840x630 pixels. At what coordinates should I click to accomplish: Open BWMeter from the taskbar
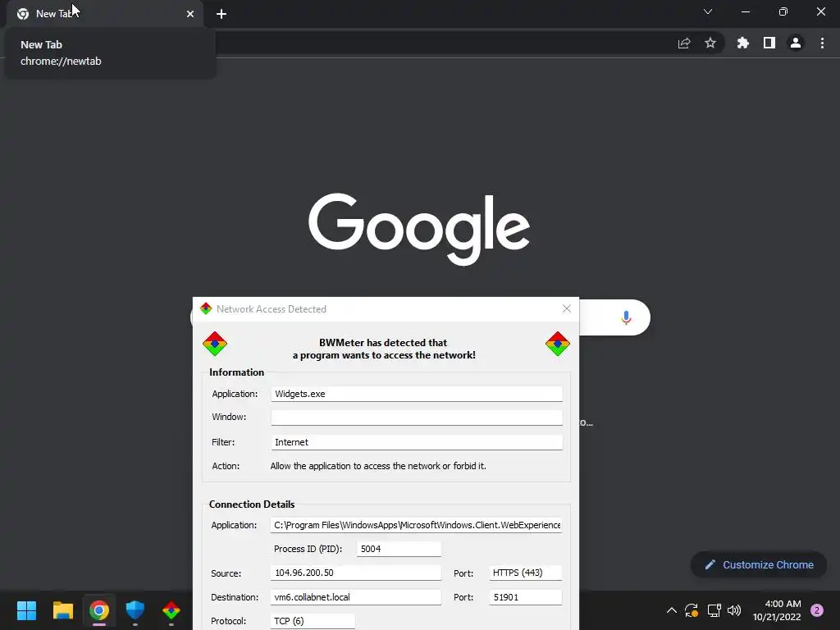171,610
